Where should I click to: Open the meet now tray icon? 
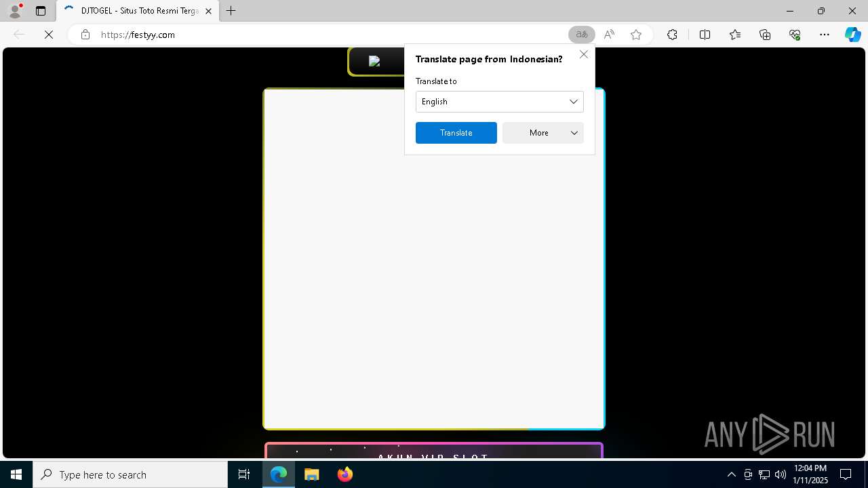(748, 474)
